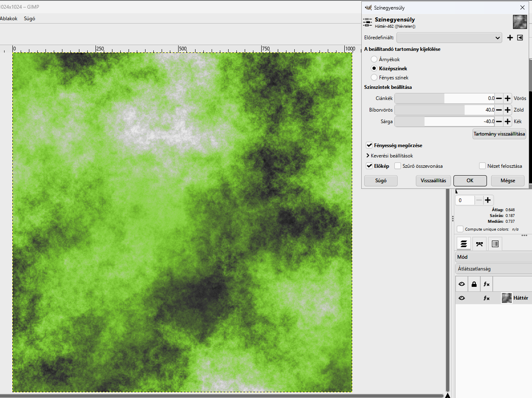Click the lock column header in layers panel

click(x=474, y=284)
